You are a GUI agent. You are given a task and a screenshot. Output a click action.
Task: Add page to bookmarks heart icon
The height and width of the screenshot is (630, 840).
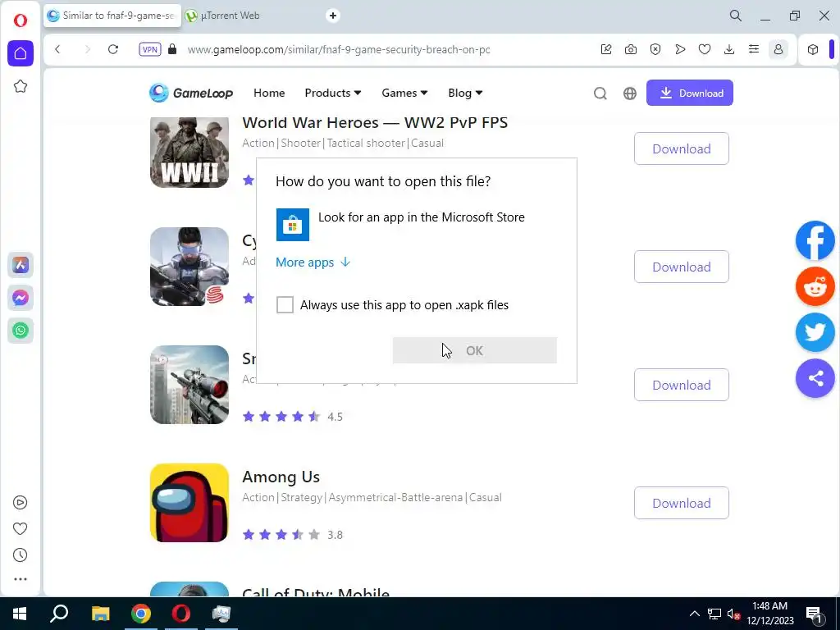(x=705, y=49)
